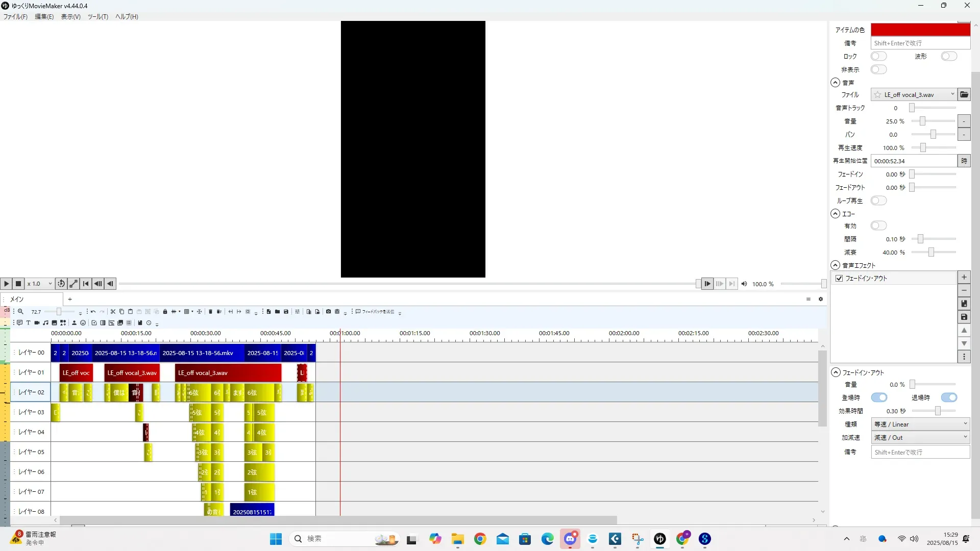
Task: Click the red アイテムの色 color swatch
Action: 920,30
